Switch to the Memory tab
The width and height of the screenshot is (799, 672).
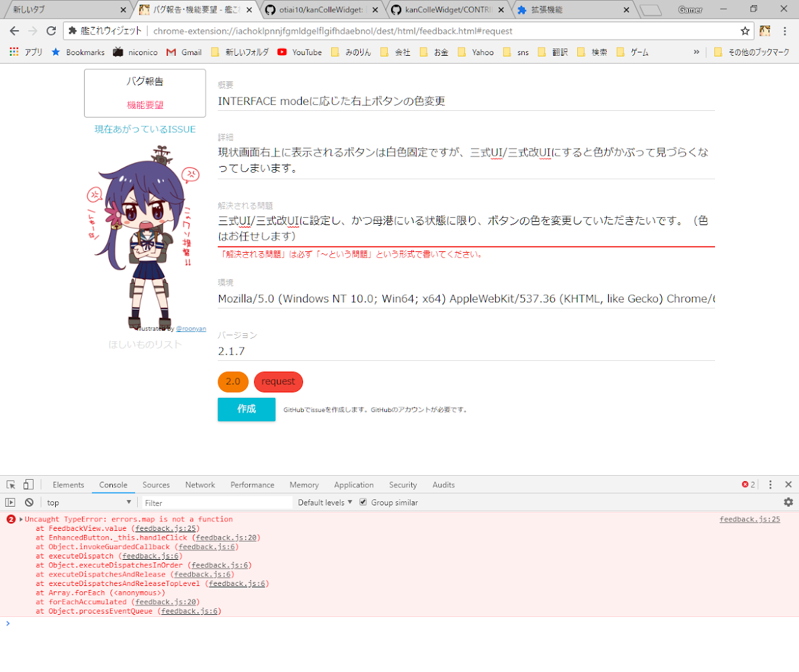(x=304, y=485)
